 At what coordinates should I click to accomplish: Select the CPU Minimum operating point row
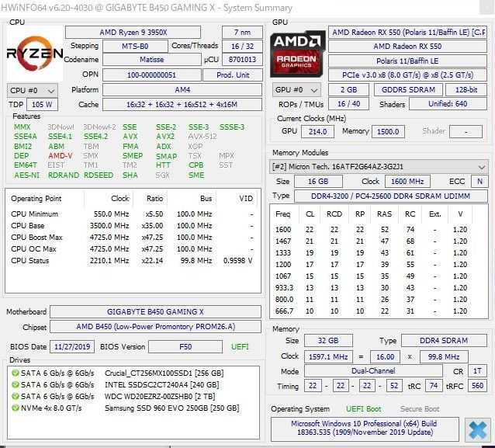click(133, 214)
